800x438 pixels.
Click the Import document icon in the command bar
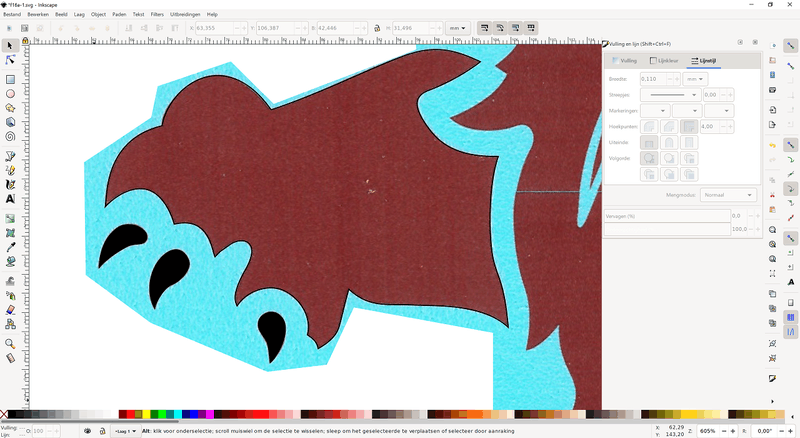point(772,110)
